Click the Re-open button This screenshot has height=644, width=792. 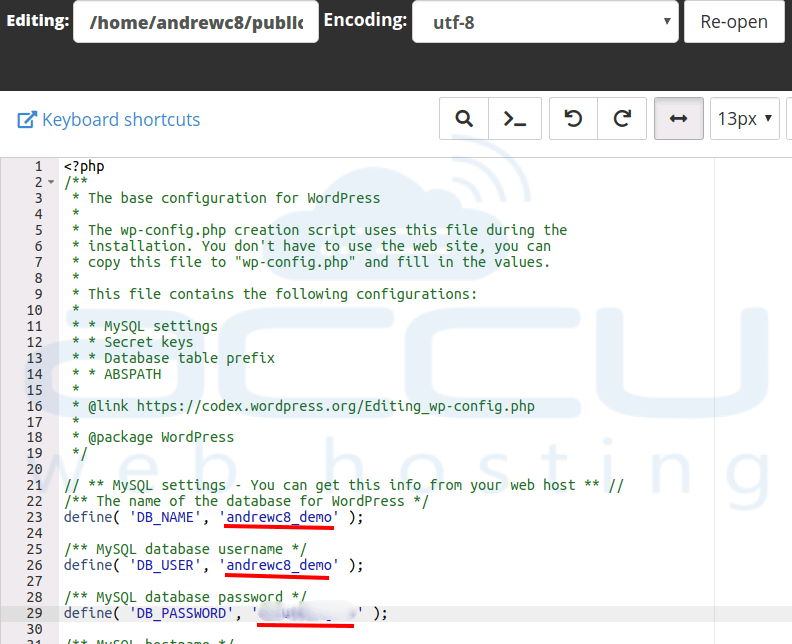click(x=734, y=22)
